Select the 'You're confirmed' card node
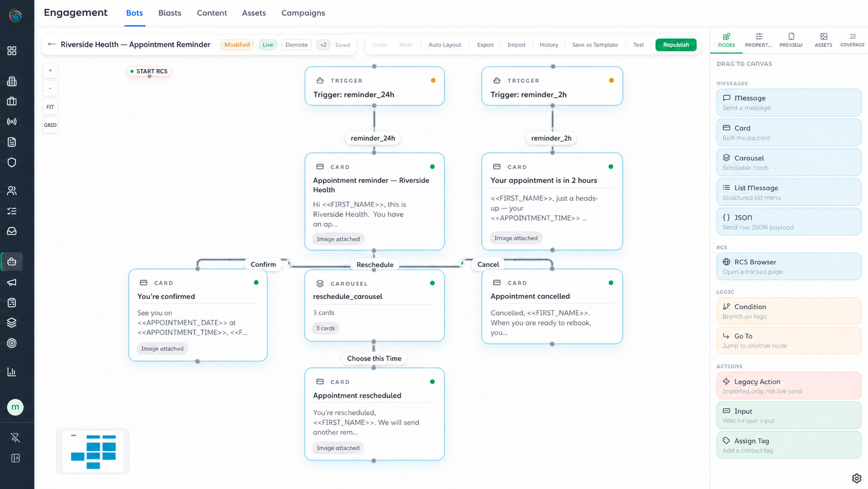Screen dimensions: 868x489 pyautogui.click(x=198, y=315)
